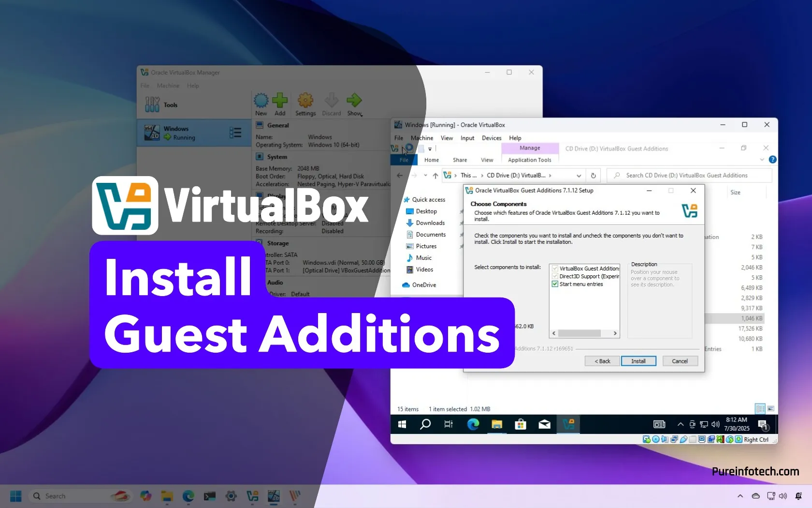The height and width of the screenshot is (508, 812).
Task: Open guest Task View button
Action: 449,424
